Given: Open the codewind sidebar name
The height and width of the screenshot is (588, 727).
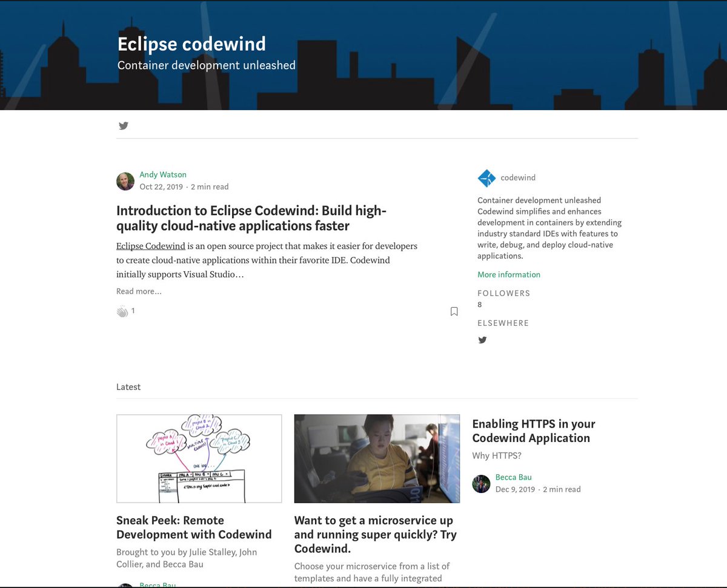Looking at the screenshot, I should point(518,178).
